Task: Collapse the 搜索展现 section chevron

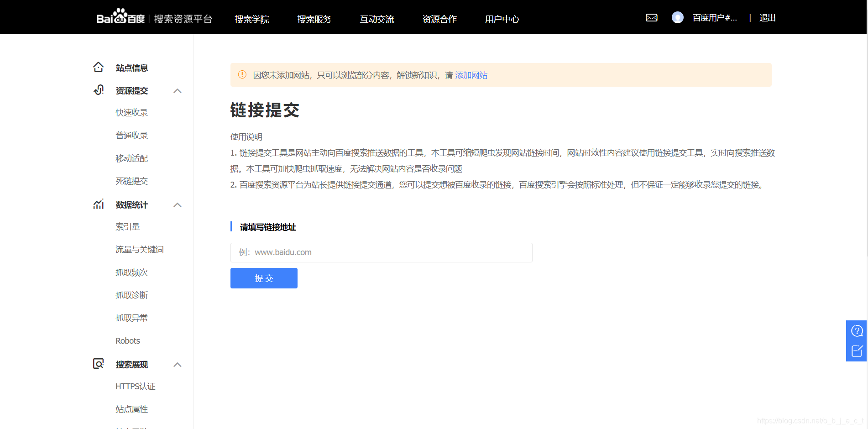Action: (178, 365)
